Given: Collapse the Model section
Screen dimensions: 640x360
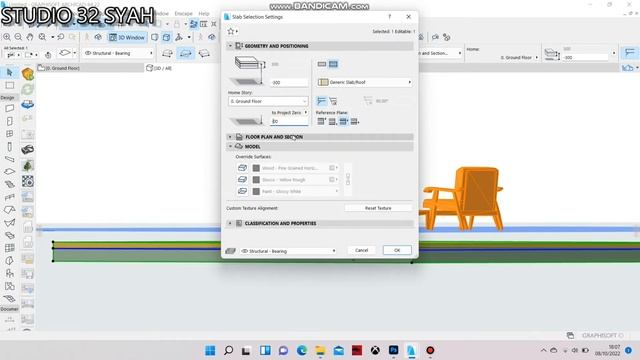Looking at the screenshot, I should 230,147.
